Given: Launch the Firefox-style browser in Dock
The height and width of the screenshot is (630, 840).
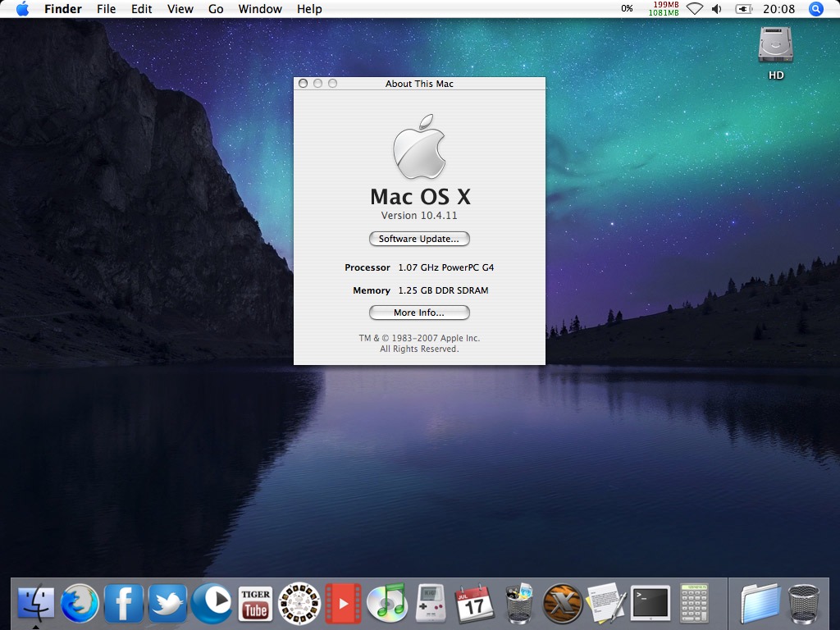Looking at the screenshot, I should click(80, 604).
